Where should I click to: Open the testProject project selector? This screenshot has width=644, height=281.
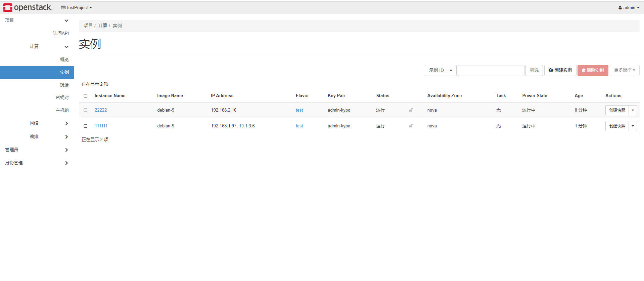77,7
